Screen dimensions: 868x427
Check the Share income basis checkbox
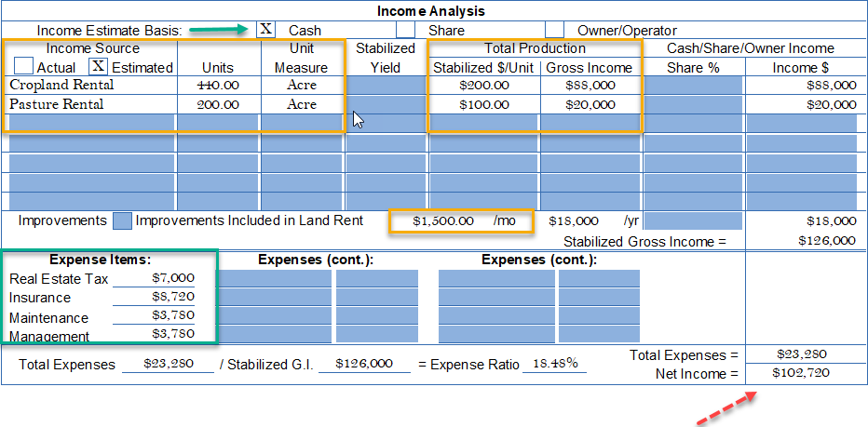pos(406,30)
